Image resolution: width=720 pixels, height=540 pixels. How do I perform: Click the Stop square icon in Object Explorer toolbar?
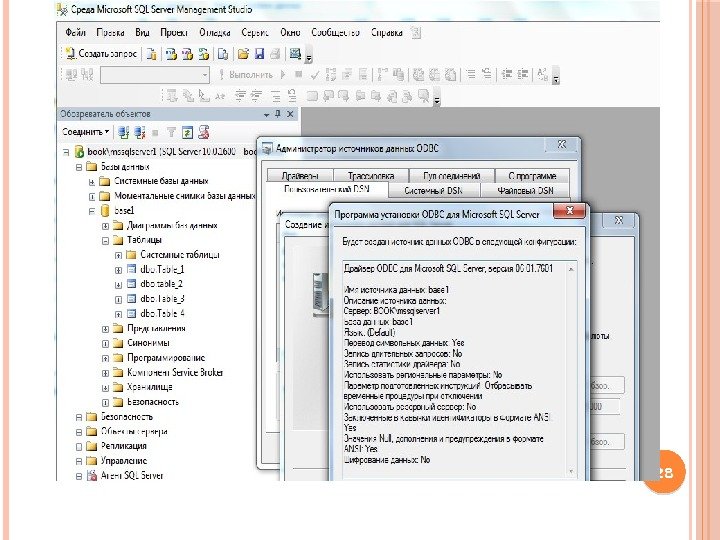point(155,133)
